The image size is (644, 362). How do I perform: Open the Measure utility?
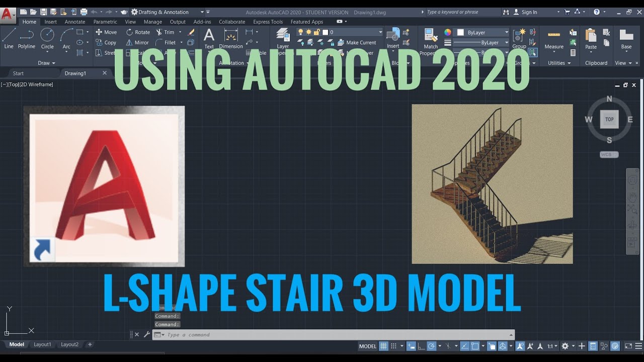coord(554,39)
